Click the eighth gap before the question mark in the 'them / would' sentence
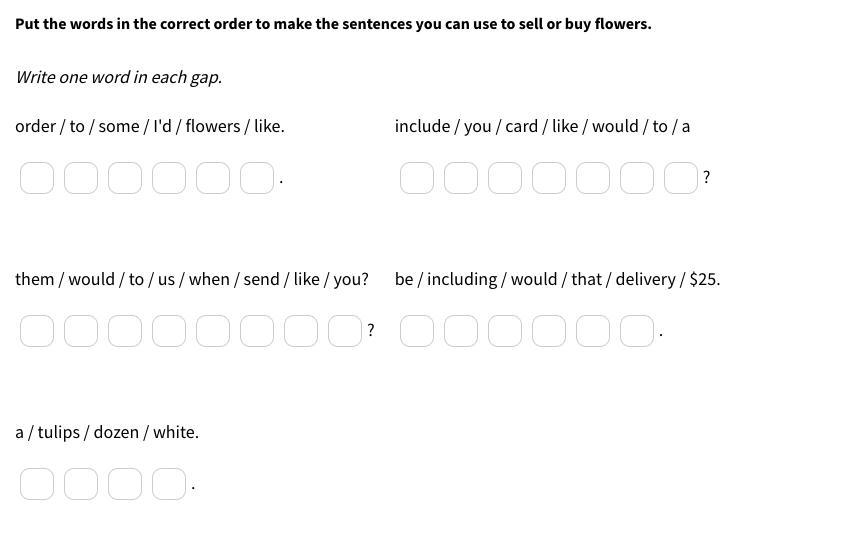Viewport: 864px width, 534px height. tap(345, 331)
